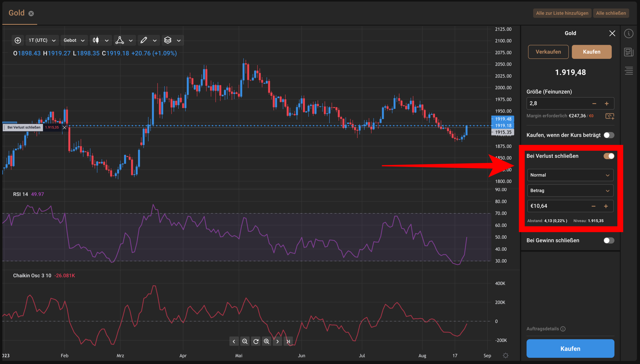
Task: Toggle Kaufen, wenn der Kurs beträgt switch
Action: (609, 135)
